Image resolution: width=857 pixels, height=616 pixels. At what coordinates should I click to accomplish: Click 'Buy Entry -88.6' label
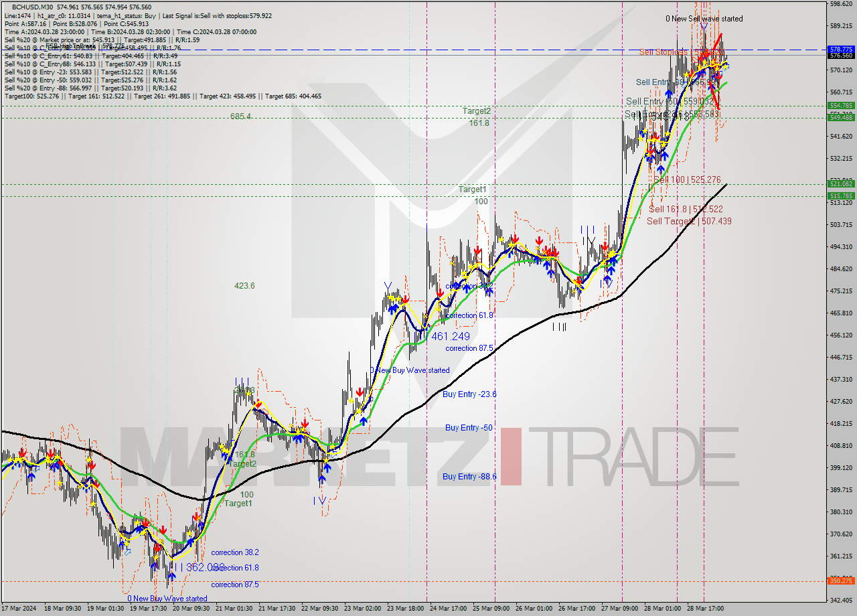[x=469, y=477]
